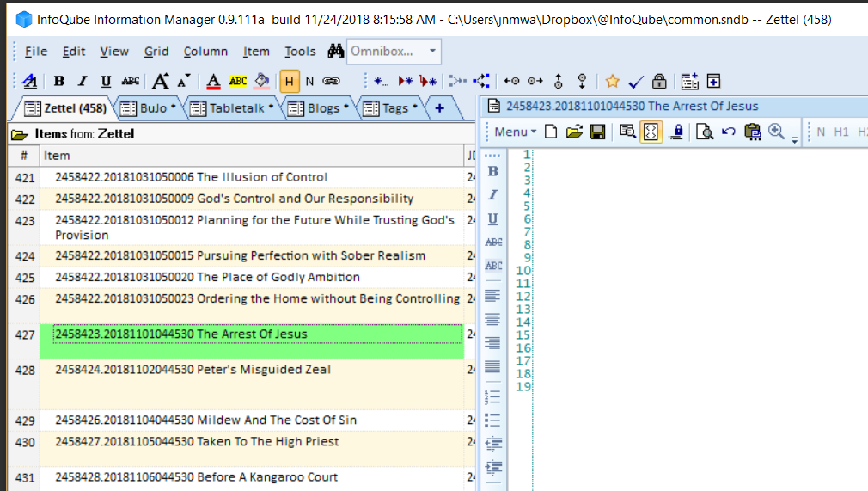The width and height of the screenshot is (868, 491).
Task: Switch to the Tabletalk tab
Action: tap(231, 108)
